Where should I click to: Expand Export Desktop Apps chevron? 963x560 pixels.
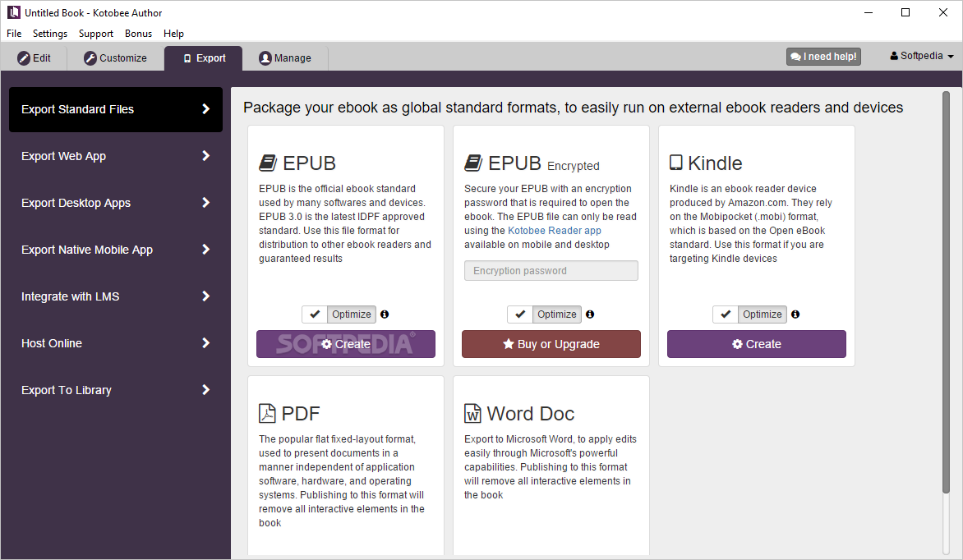(x=206, y=203)
